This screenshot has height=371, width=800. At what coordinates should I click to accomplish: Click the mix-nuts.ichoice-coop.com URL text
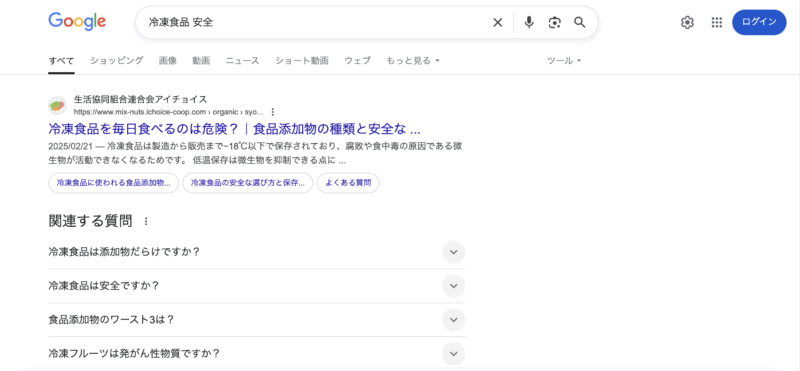pyautogui.click(x=168, y=112)
